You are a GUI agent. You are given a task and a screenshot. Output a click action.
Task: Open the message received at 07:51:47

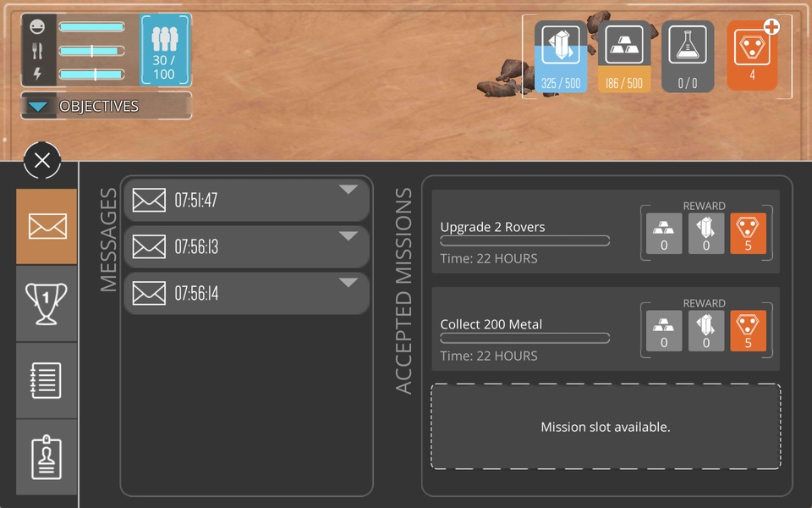(246, 200)
